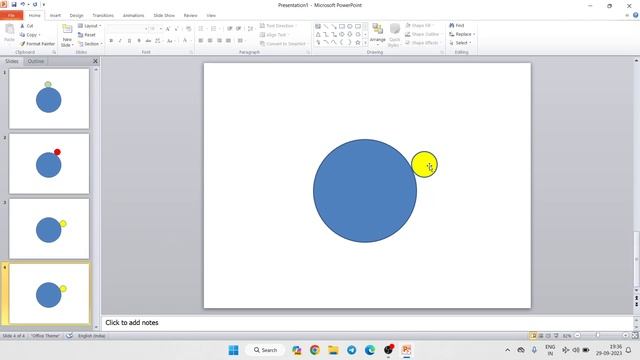Select the yellow circle on the slide

click(424, 164)
